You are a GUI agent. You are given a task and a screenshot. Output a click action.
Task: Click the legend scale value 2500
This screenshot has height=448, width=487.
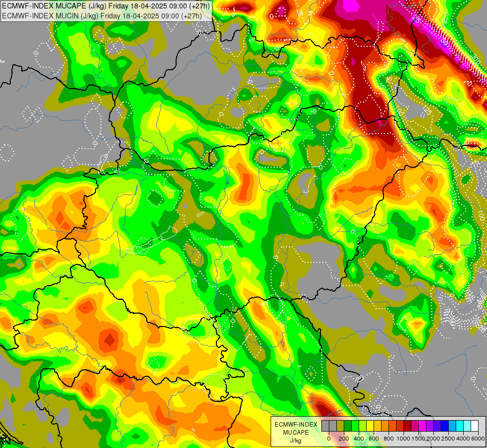click(x=448, y=439)
